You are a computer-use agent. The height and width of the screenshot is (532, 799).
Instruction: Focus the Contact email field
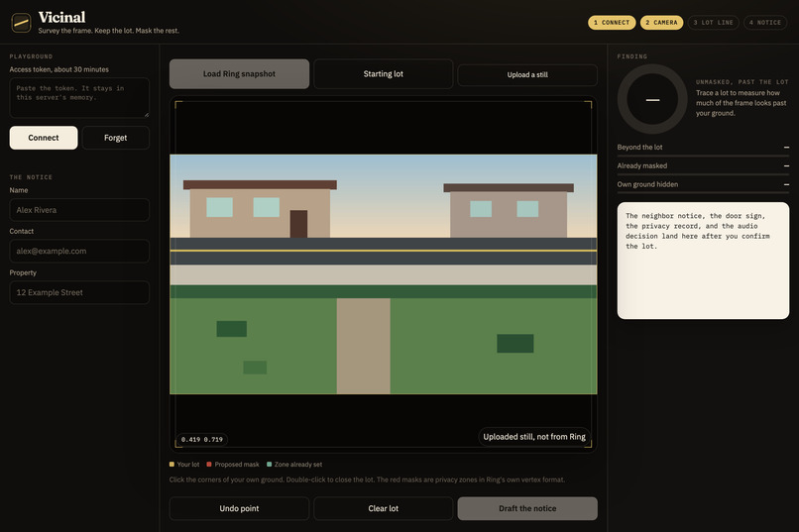click(x=79, y=251)
